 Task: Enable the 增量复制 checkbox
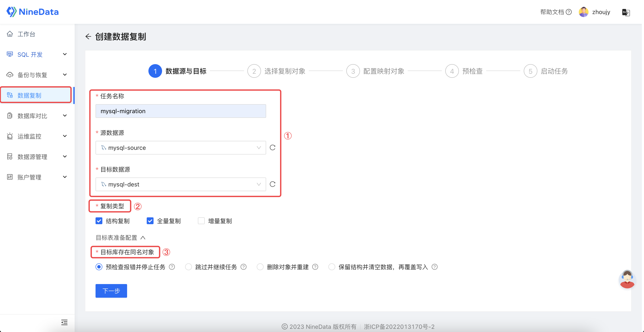coord(201,221)
